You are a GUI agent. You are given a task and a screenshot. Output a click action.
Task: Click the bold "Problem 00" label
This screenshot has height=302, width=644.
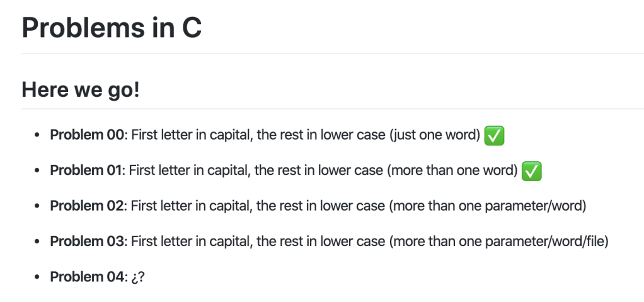tap(87, 135)
